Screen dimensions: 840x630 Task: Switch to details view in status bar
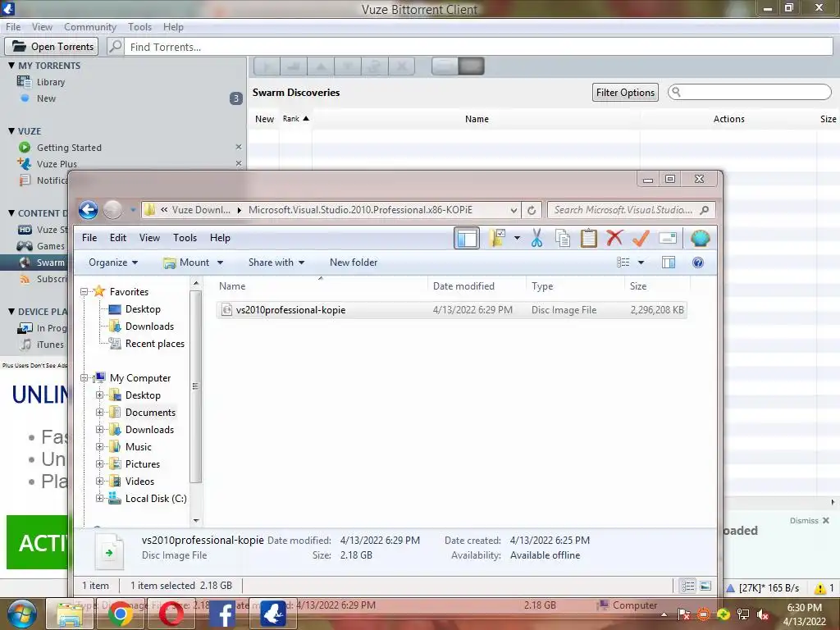click(x=688, y=586)
